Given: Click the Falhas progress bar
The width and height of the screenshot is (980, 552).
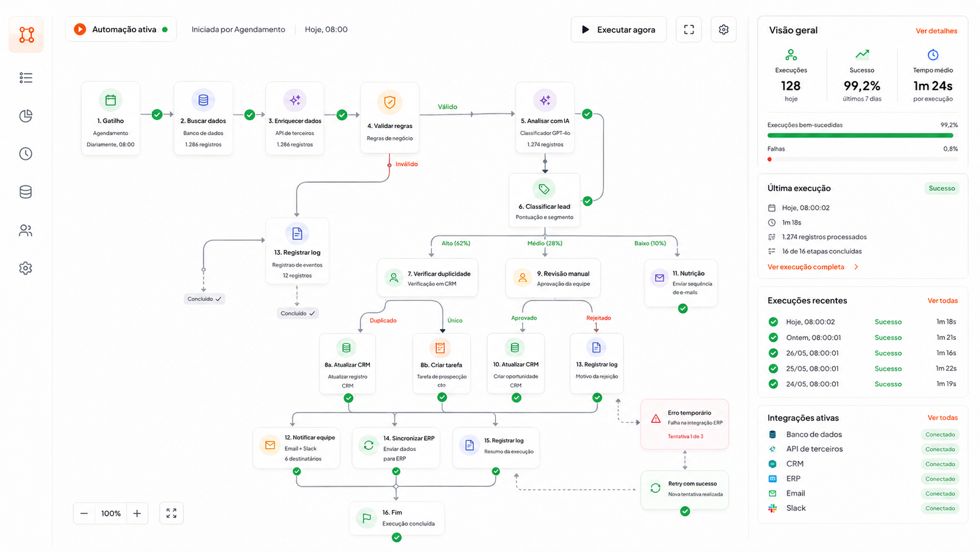Looking at the screenshot, I should [x=862, y=159].
